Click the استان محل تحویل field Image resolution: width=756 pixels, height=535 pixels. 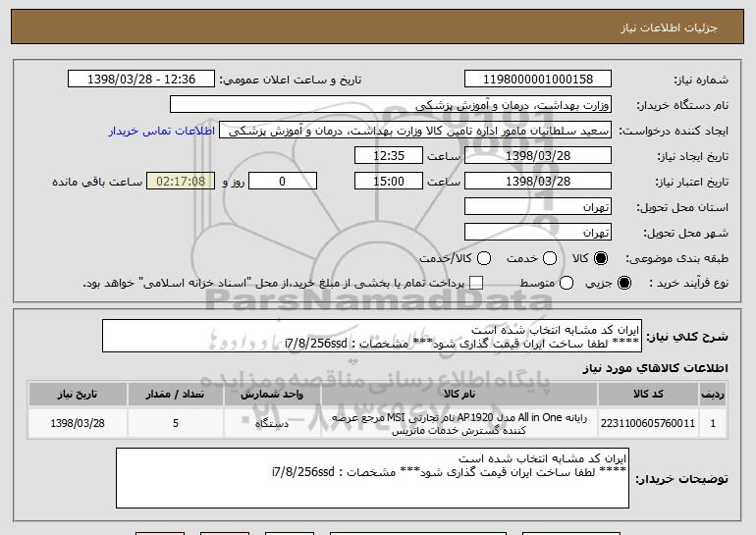point(538,207)
